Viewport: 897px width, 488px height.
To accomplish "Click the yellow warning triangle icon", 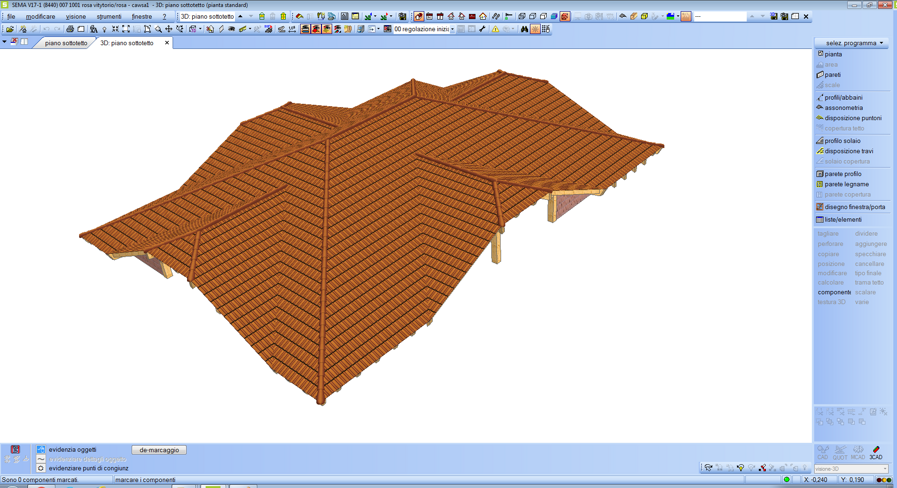I will pos(495,29).
